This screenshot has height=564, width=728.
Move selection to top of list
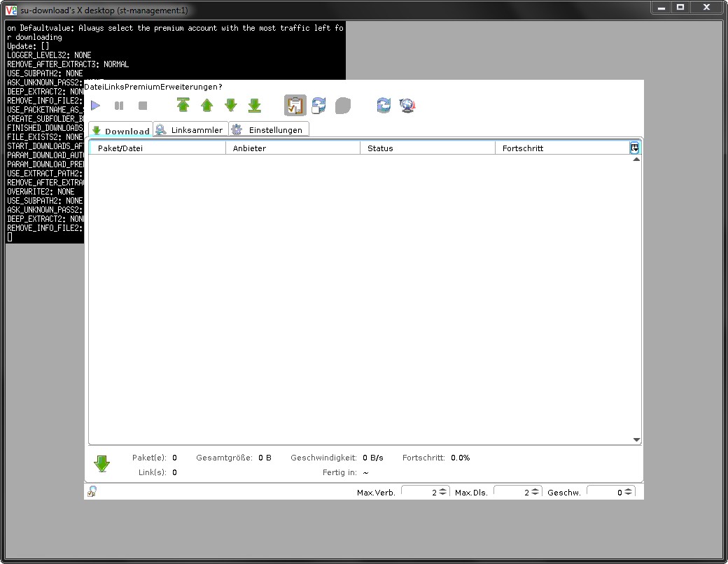183,106
